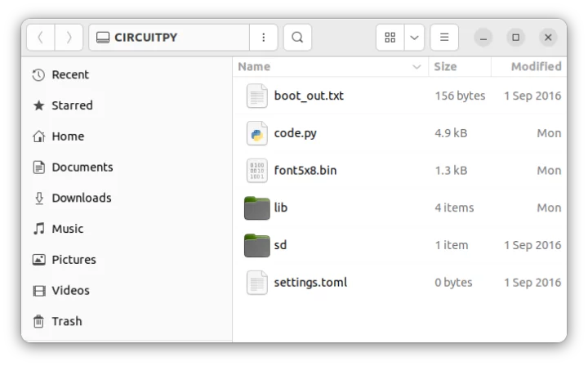The image size is (588, 366).
Task: Go back with the left arrow
Action: click(x=41, y=38)
